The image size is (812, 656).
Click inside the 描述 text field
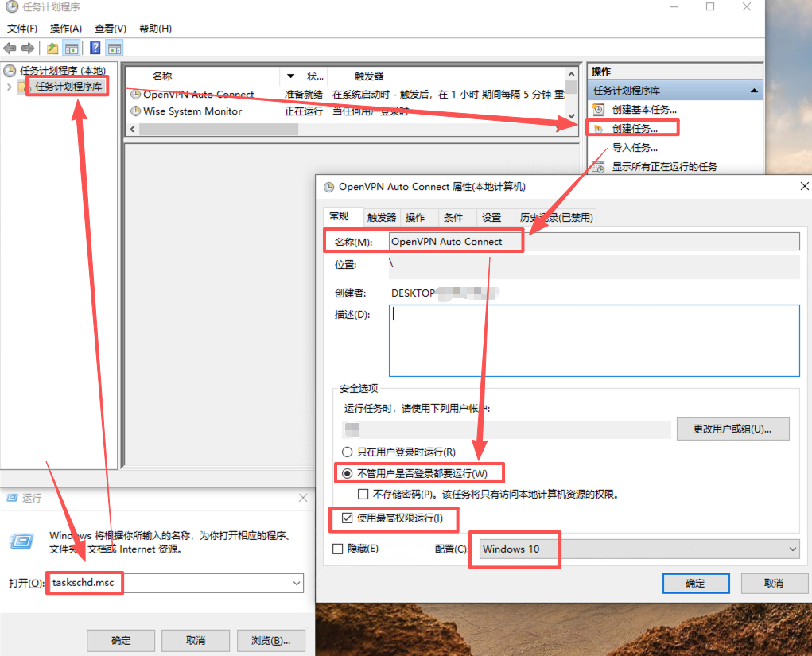click(593, 340)
